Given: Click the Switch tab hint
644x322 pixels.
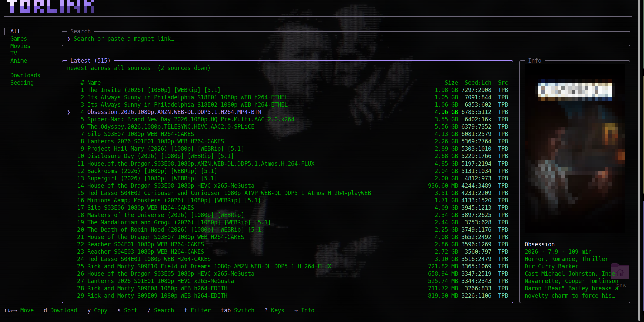Looking at the screenshot, I should 237,310.
